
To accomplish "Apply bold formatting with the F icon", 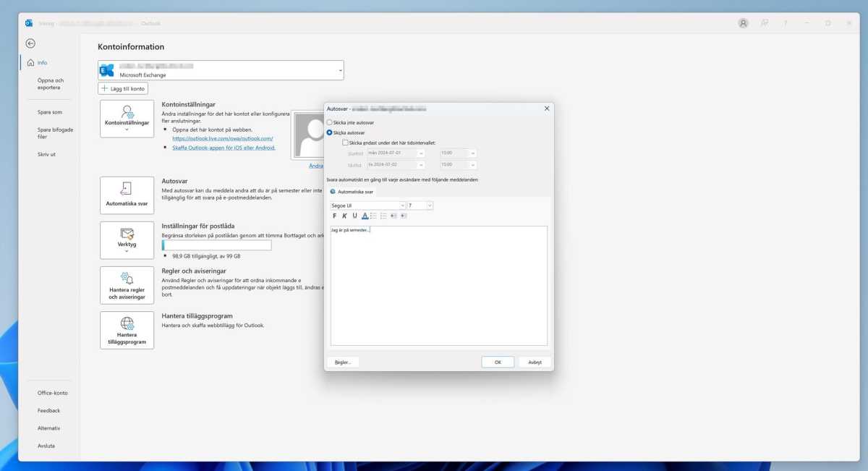I will point(333,215).
